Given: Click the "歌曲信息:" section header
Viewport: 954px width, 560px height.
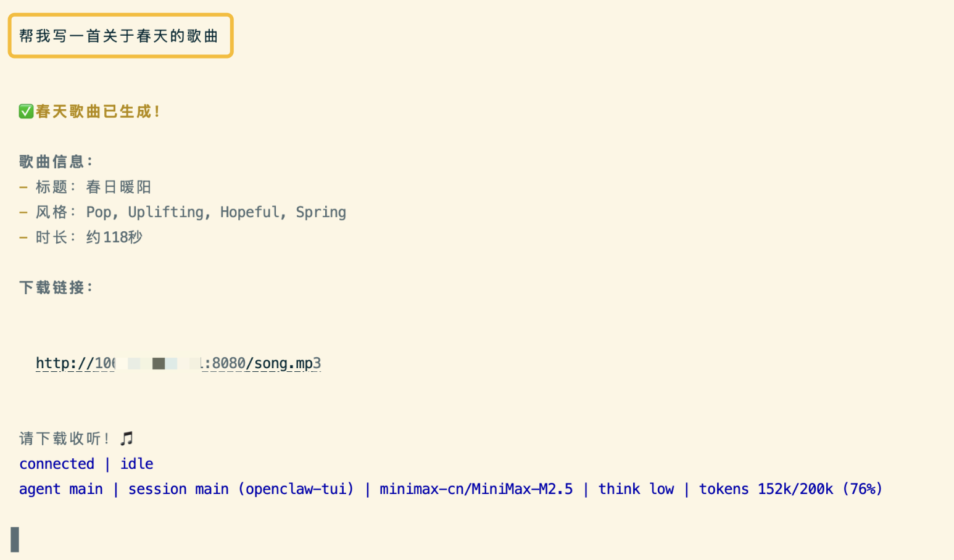Looking at the screenshot, I should point(56,162).
